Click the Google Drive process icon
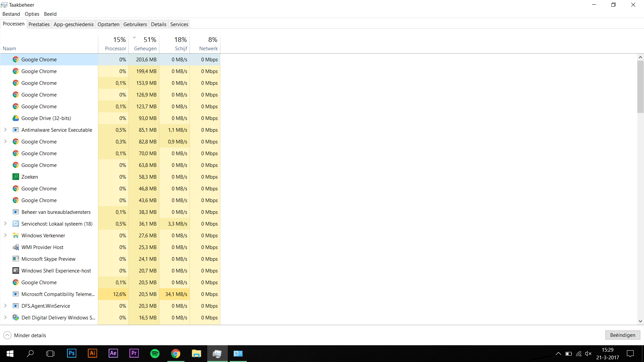The height and width of the screenshot is (362, 644). pos(15,118)
